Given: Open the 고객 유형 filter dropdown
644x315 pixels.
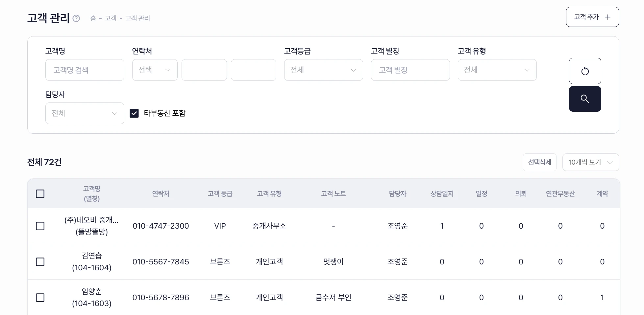Looking at the screenshot, I should click(x=497, y=70).
